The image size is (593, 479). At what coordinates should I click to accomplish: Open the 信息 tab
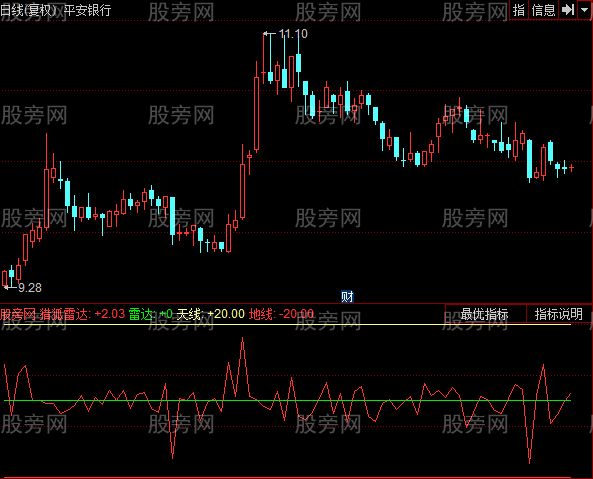[x=543, y=9]
